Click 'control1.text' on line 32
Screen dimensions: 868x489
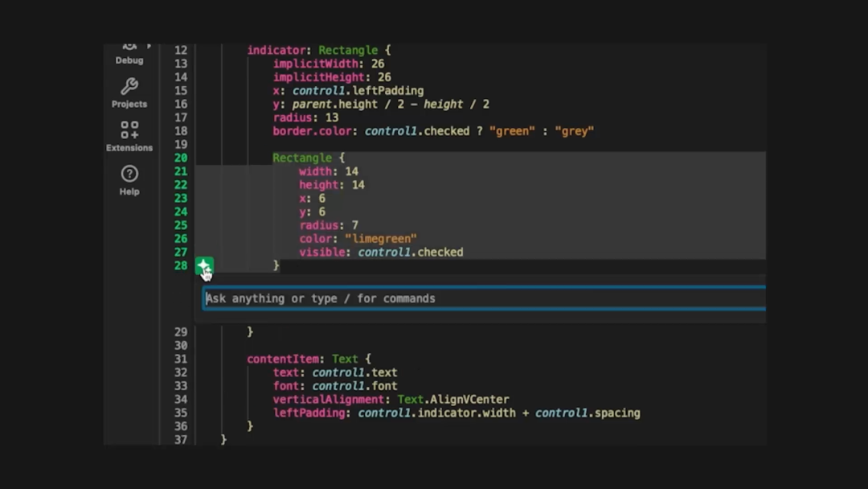click(355, 372)
